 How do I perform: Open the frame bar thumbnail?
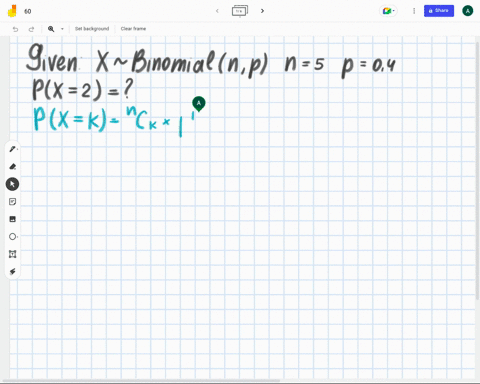coord(240,11)
